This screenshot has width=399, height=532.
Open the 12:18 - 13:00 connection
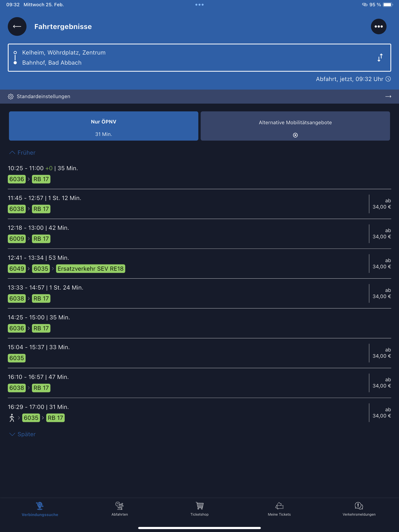coord(199,233)
